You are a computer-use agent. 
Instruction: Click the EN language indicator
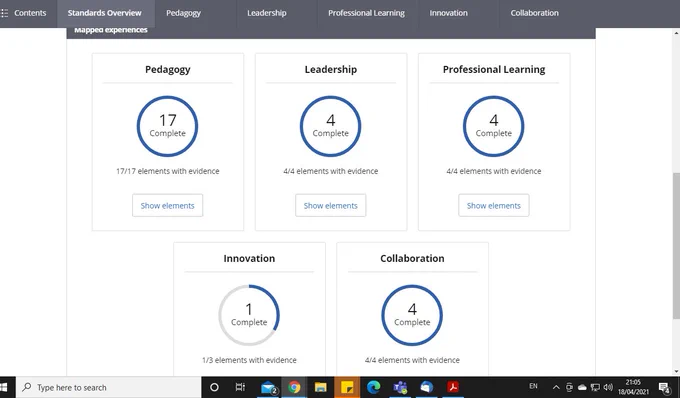(533, 386)
